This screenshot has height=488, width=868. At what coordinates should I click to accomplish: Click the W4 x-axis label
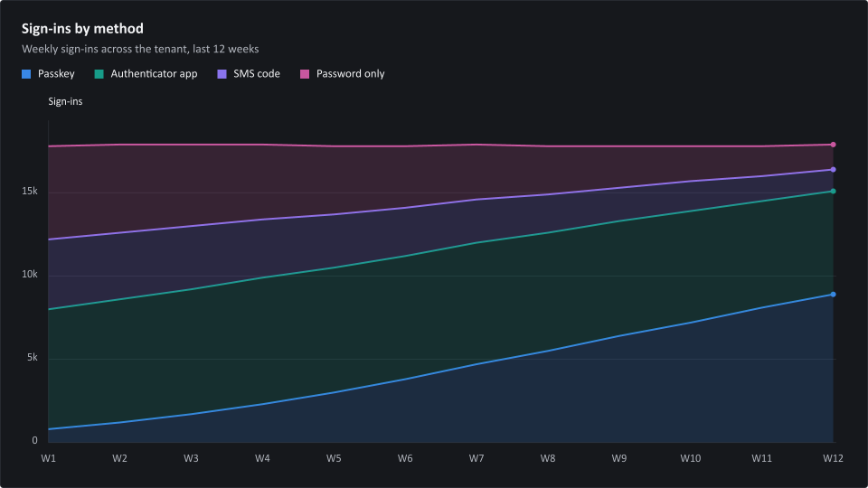pos(262,459)
